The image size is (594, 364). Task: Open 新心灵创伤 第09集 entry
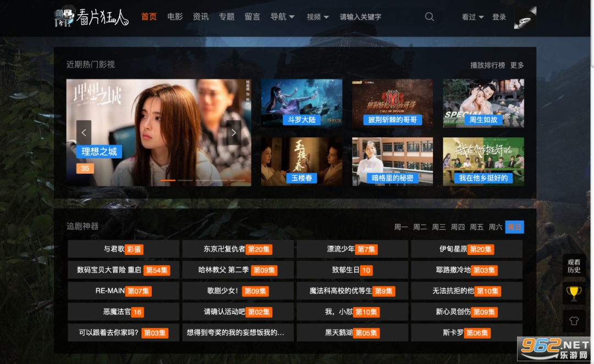point(467,312)
